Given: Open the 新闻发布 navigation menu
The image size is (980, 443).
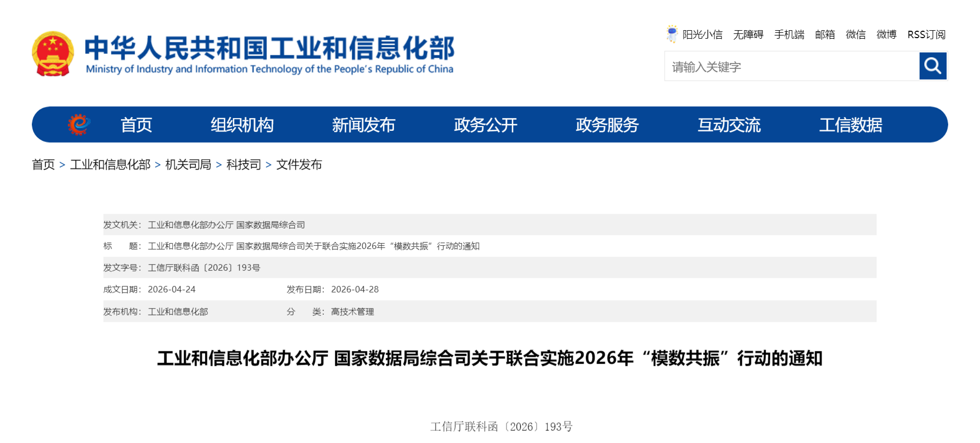Looking at the screenshot, I should 364,125.
